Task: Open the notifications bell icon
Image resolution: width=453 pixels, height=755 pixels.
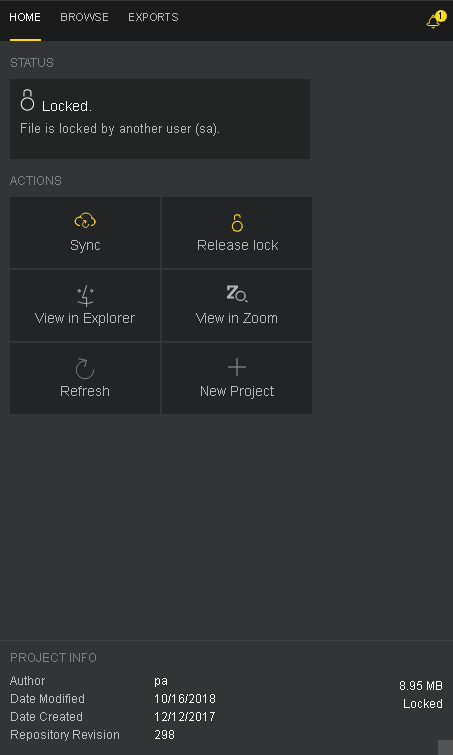Action: [433, 22]
